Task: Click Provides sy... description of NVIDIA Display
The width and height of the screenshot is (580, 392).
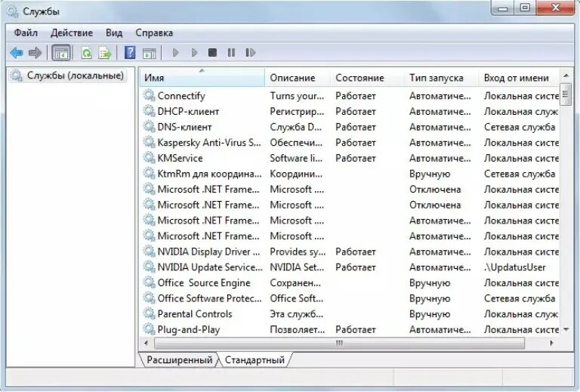Action: tap(298, 252)
